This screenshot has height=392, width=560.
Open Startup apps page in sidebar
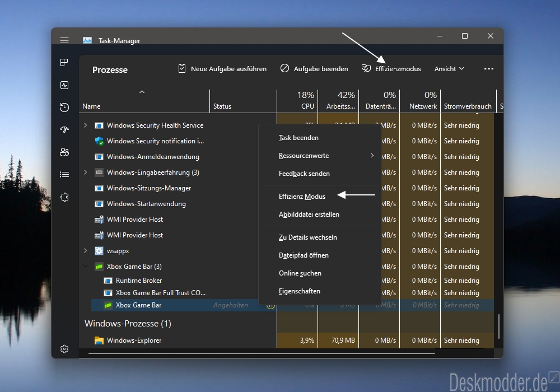click(x=64, y=129)
